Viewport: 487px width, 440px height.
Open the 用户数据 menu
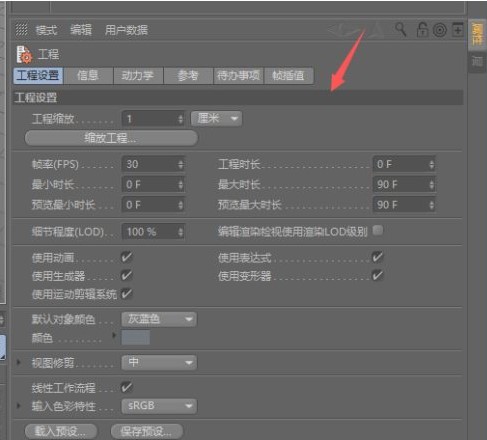pyautogui.click(x=126, y=30)
